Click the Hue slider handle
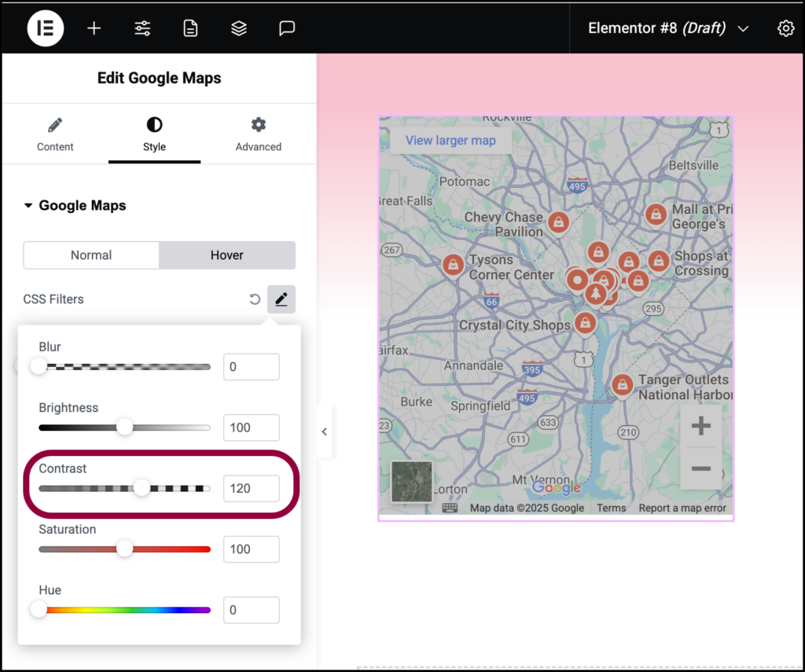The image size is (805, 672). [x=39, y=609]
